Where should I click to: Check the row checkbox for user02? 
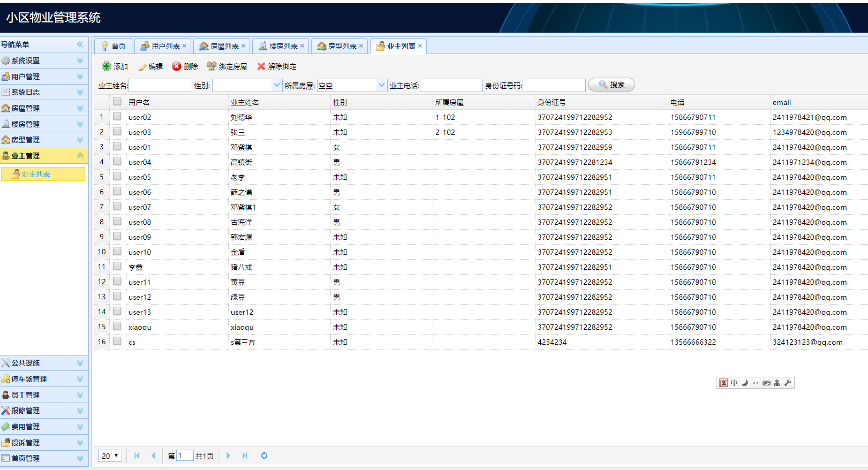(x=117, y=116)
